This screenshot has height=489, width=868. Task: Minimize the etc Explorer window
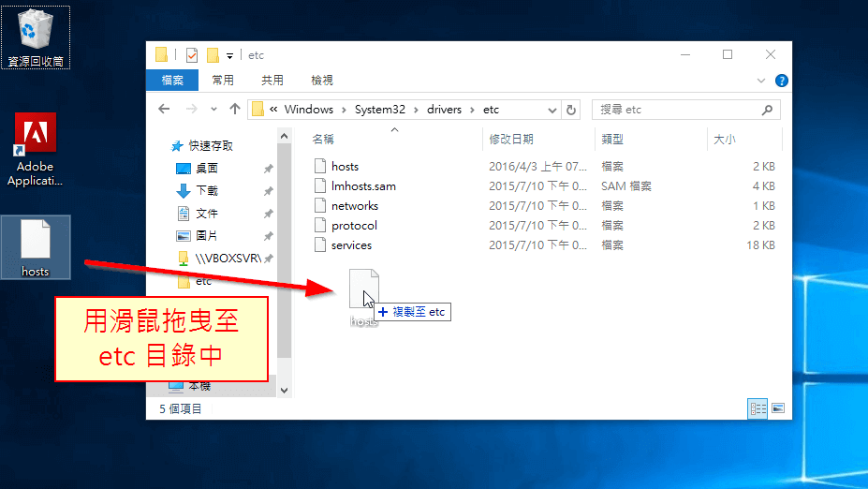pos(685,54)
